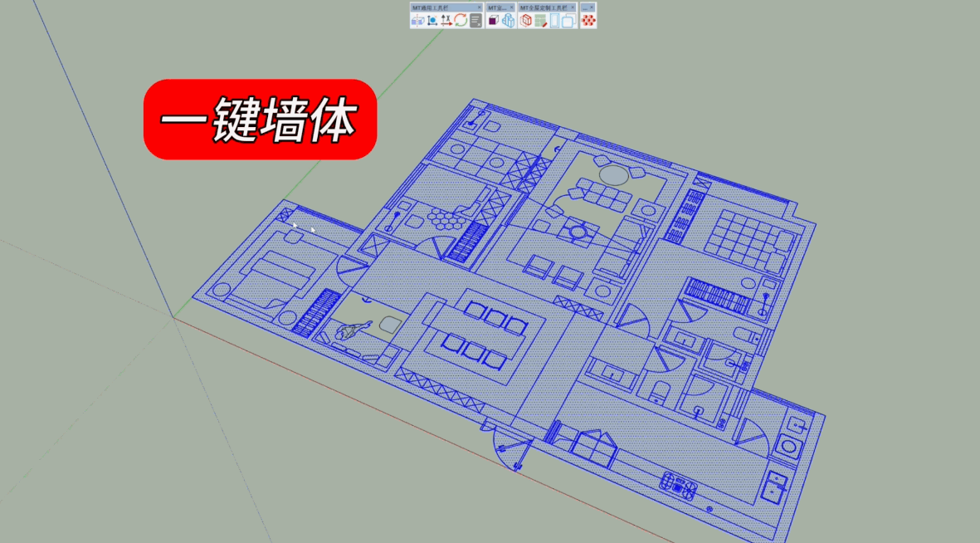Select the purple cube tool icon
The height and width of the screenshot is (543, 980).
coord(493,21)
